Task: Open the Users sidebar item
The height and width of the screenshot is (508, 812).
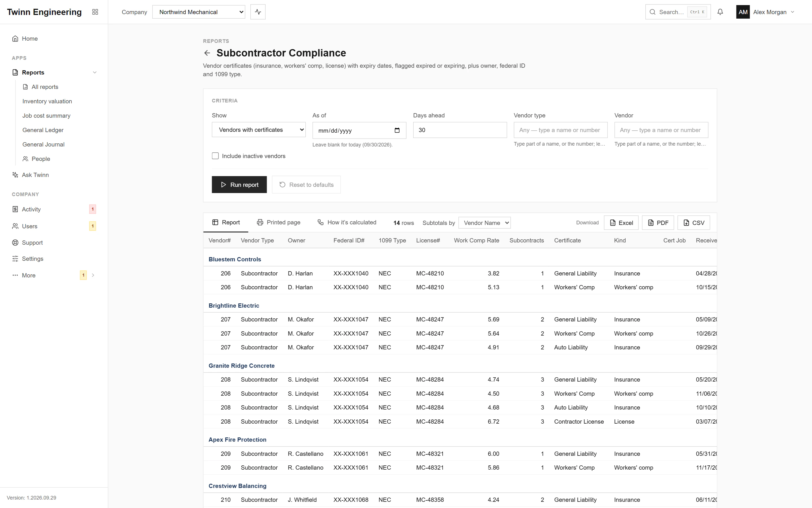Action: pyautogui.click(x=54, y=226)
